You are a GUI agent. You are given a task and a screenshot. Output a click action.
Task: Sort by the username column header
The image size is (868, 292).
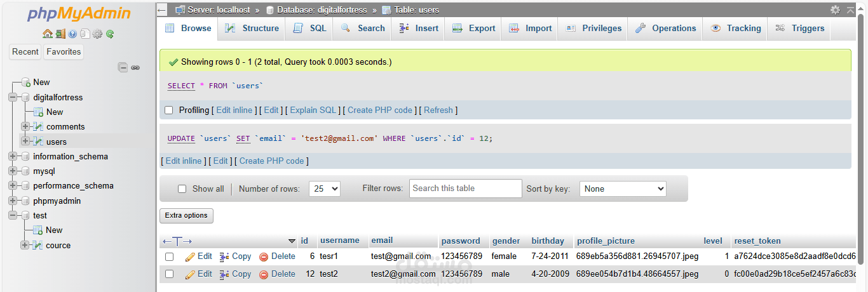coord(340,241)
